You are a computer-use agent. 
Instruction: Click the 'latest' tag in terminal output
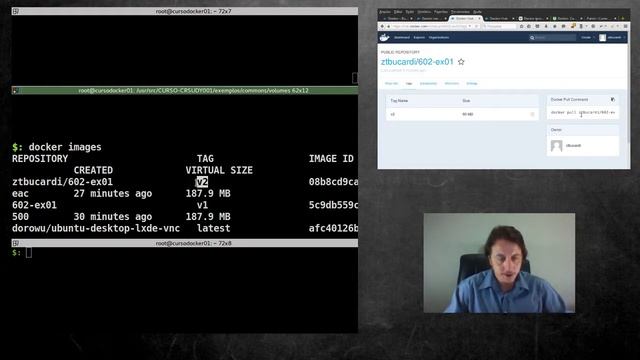[213, 228]
